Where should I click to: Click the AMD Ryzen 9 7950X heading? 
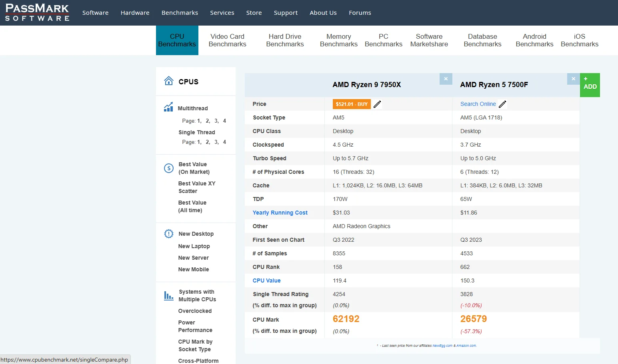(367, 85)
